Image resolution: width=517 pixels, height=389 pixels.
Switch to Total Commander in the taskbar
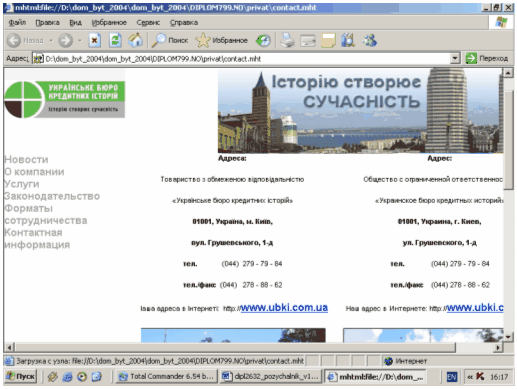(x=166, y=377)
